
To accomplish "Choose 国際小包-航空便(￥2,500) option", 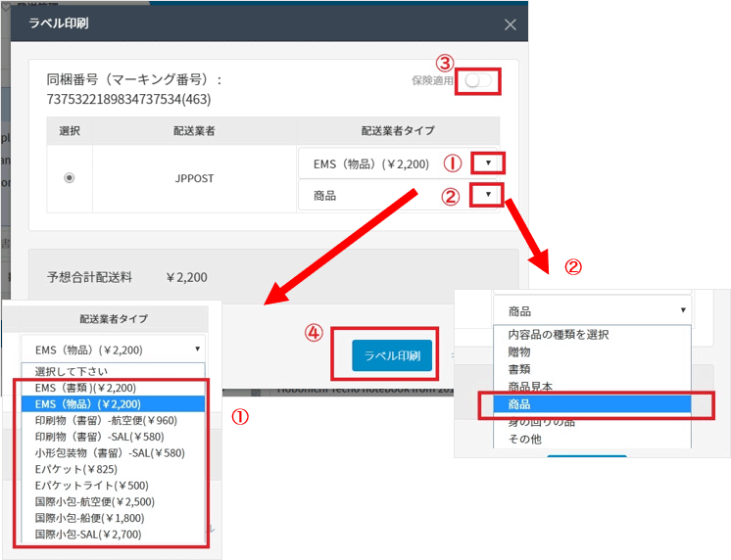I will [113, 502].
